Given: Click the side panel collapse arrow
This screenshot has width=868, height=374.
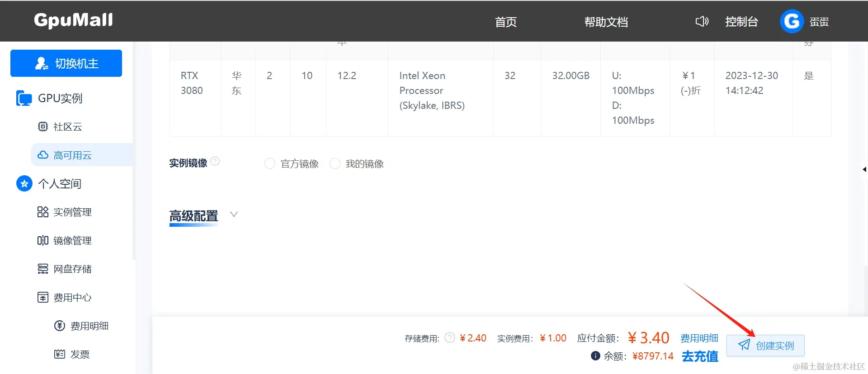Looking at the screenshot, I should [x=864, y=169].
